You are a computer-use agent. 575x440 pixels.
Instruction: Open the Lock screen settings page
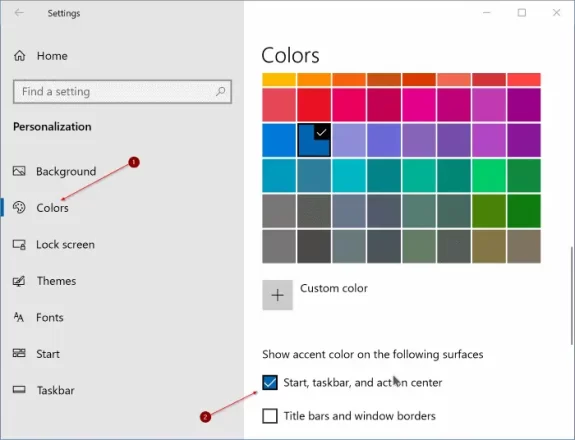point(65,245)
